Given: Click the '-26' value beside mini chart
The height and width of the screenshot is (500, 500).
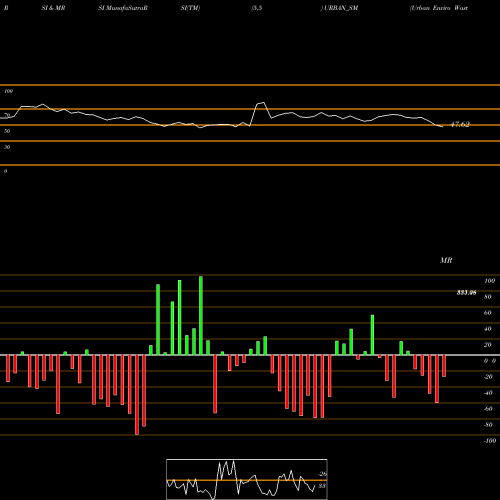Looking at the screenshot, I should coord(322,474).
